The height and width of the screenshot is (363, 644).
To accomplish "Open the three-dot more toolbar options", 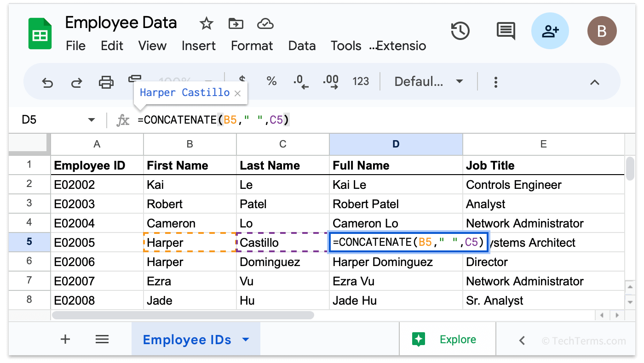I will click(495, 82).
